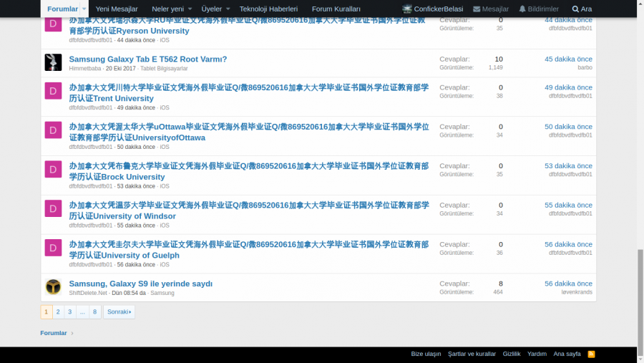This screenshot has width=644, height=363.
Task: Click last poster barbo username
Action: pos(585,67)
